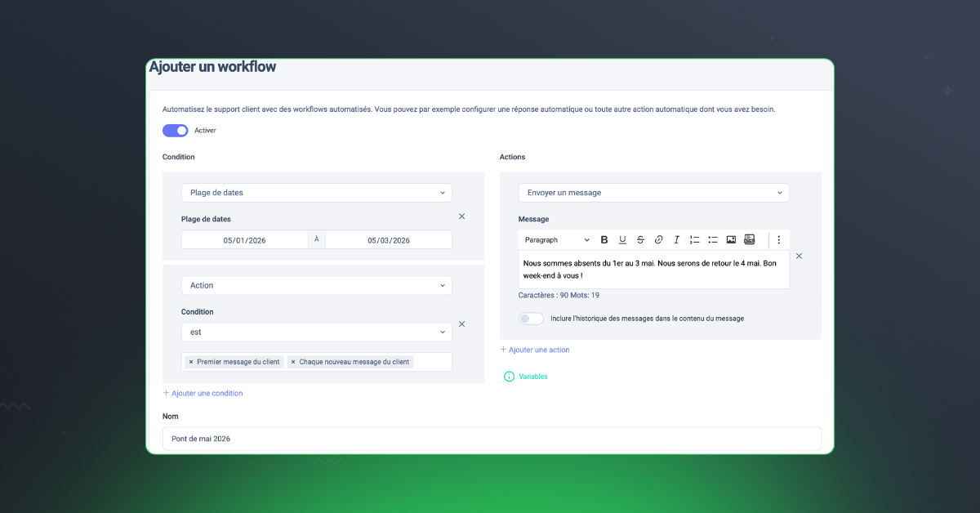Apply italic formatting in message editor
The image size is (980, 513).
pyautogui.click(x=676, y=240)
